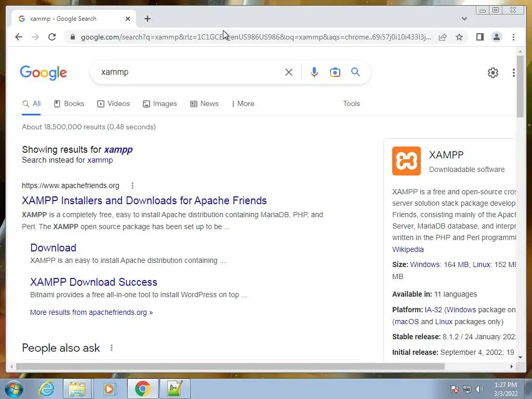Search by image with camera icon

click(335, 72)
